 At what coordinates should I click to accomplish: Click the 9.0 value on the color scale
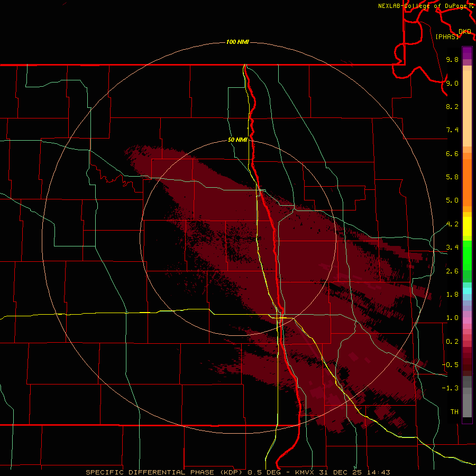[x=452, y=83]
